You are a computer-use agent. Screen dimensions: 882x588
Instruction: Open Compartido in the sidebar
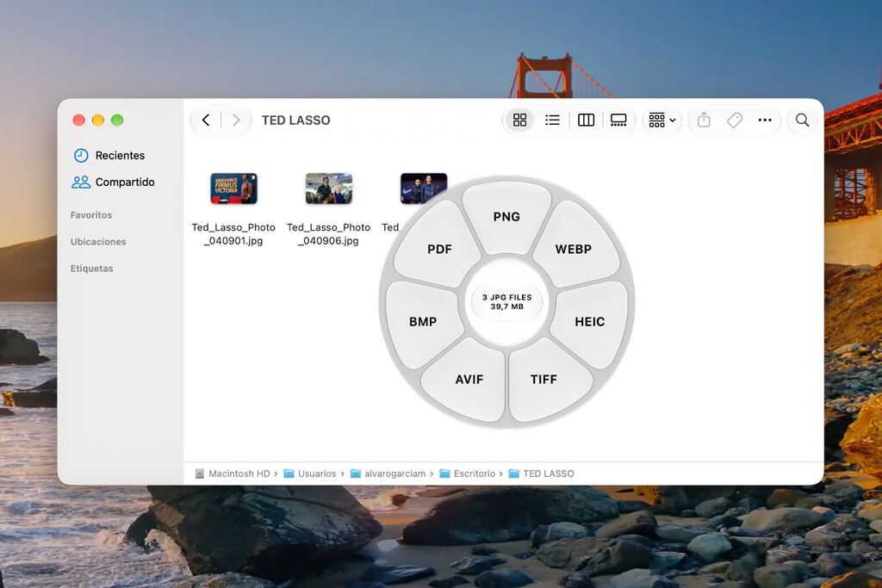[113, 183]
